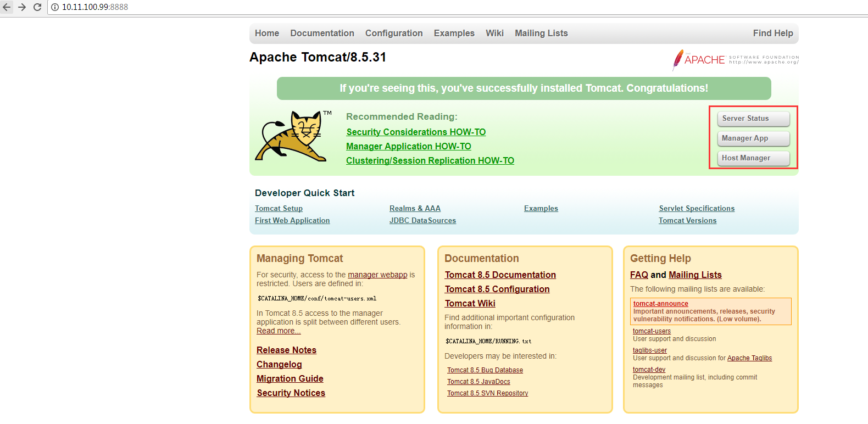Viewport: 868px width, 424px height.
Task: Open First Web Application link
Action: tap(292, 220)
